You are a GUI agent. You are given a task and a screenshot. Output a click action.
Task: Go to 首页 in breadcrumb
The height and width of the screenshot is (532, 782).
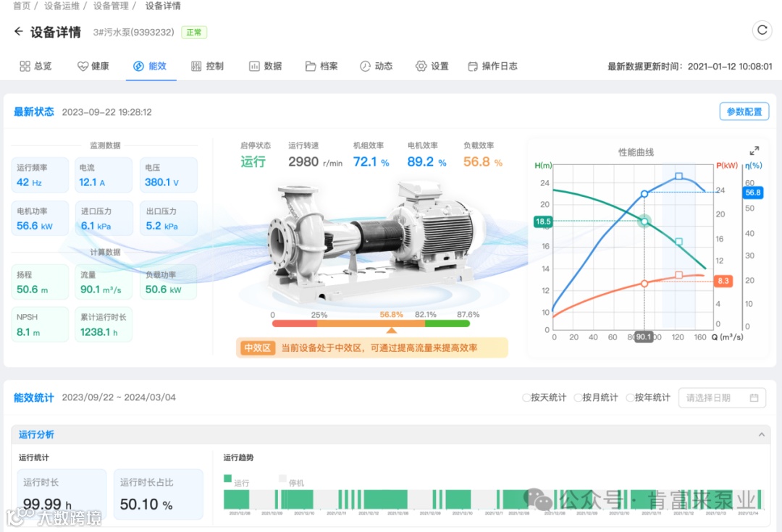click(22, 6)
